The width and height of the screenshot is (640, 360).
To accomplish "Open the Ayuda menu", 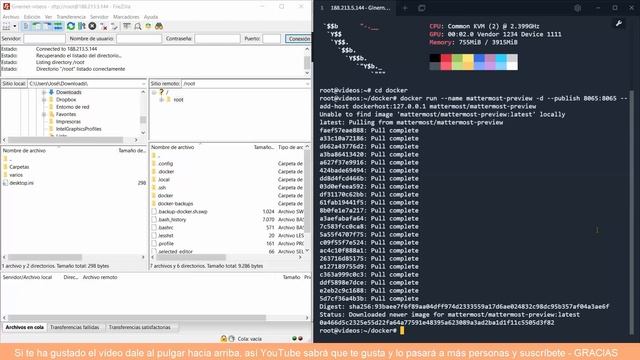I will pos(151,17).
